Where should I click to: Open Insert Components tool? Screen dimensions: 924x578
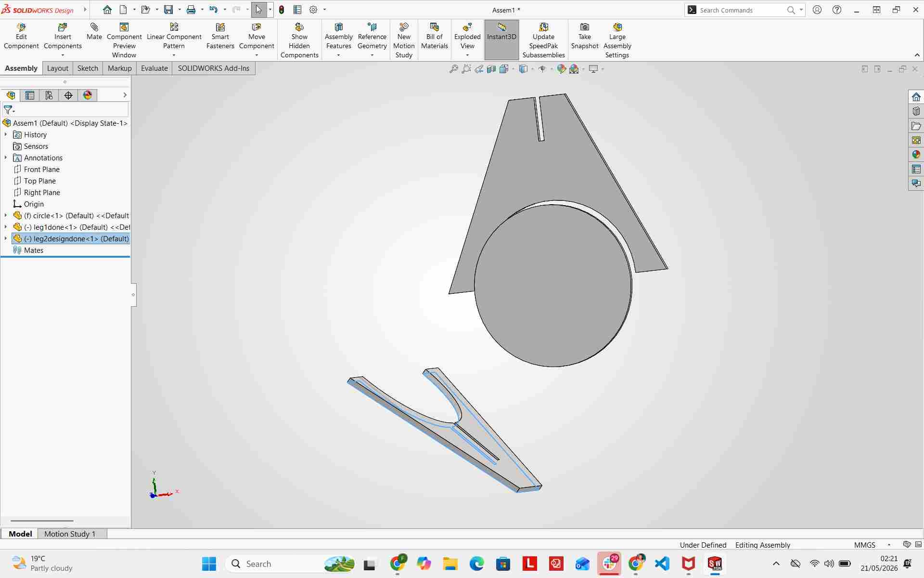[x=63, y=36]
